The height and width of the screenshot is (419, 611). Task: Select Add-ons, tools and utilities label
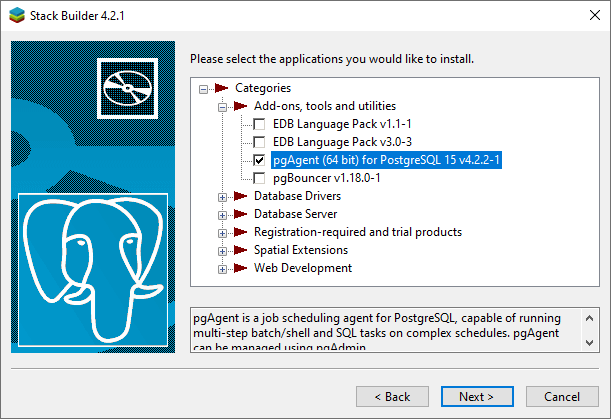325,106
